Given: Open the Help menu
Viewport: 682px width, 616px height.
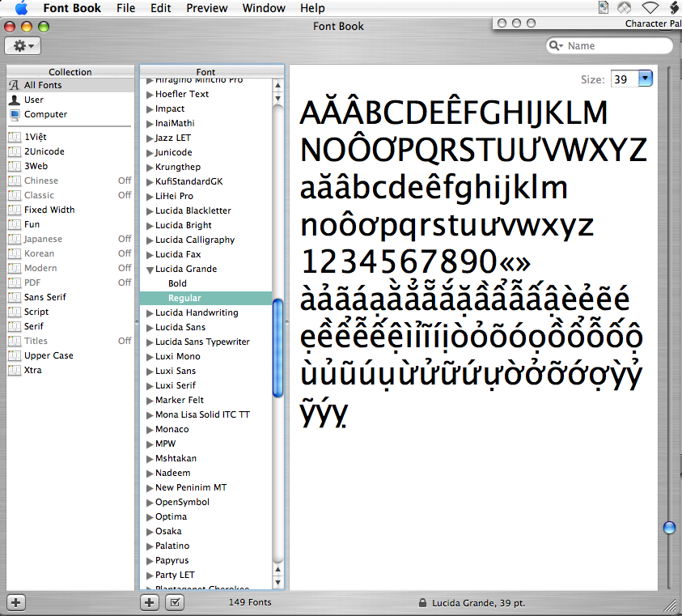Looking at the screenshot, I should [312, 8].
